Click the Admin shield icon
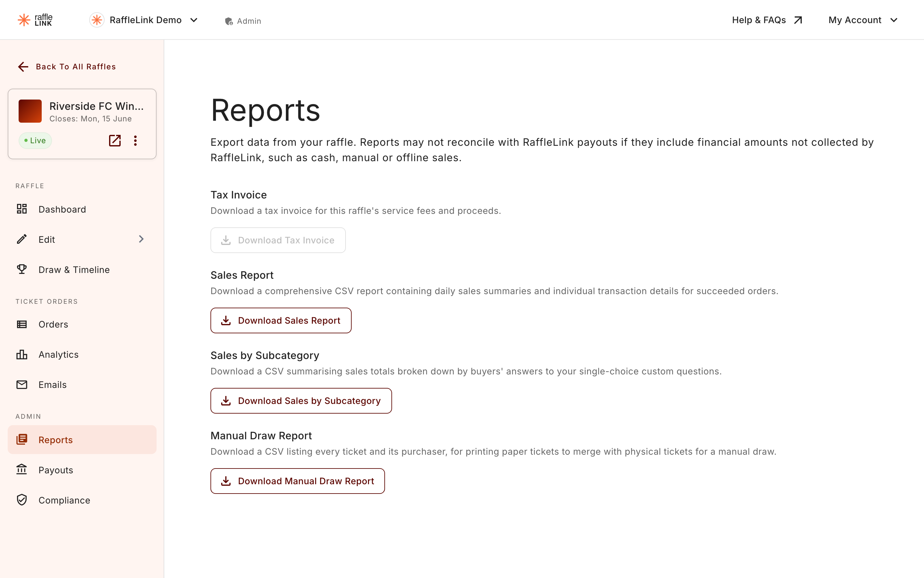 (229, 21)
